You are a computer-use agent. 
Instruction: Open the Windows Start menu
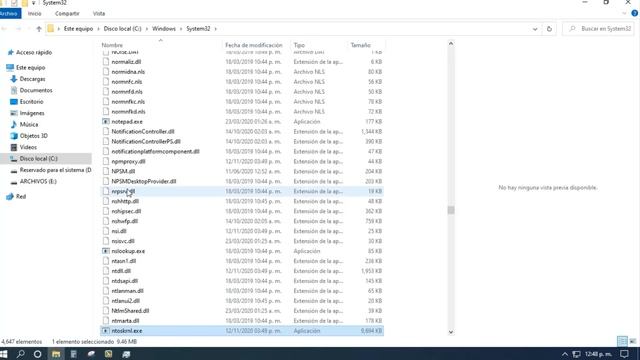point(4,354)
